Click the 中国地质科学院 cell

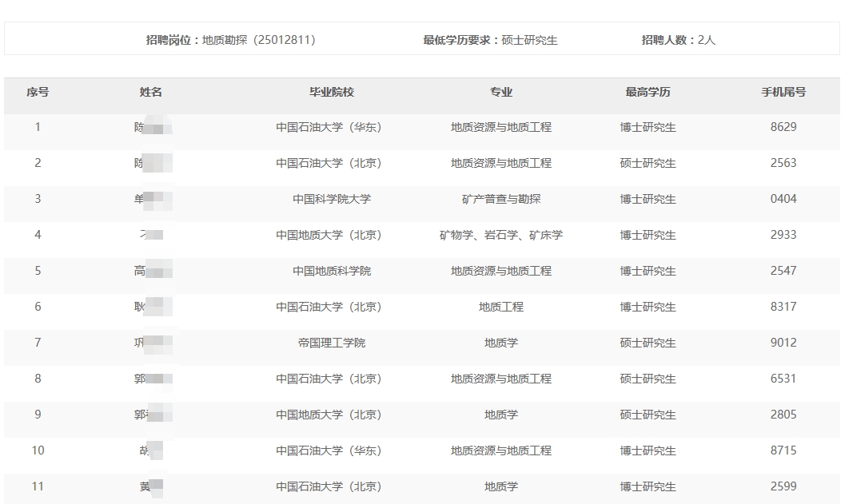point(331,271)
